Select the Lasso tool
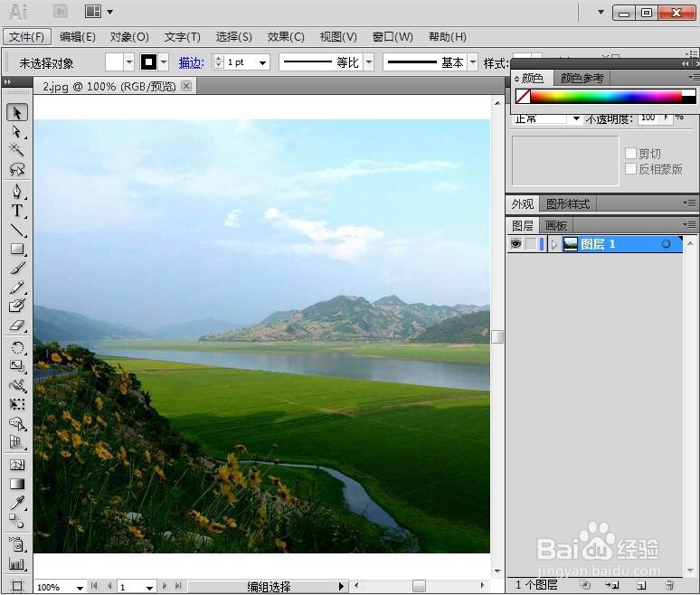This screenshot has height=595, width=700. [17, 169]
